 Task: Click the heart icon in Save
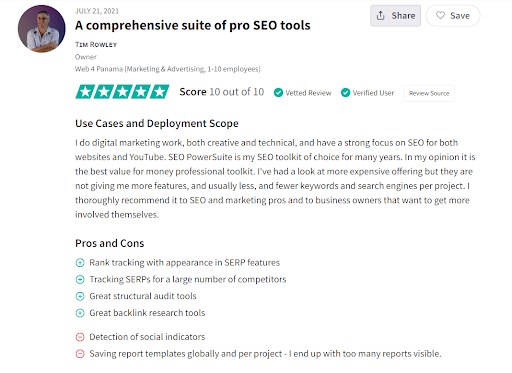(440, 15)
